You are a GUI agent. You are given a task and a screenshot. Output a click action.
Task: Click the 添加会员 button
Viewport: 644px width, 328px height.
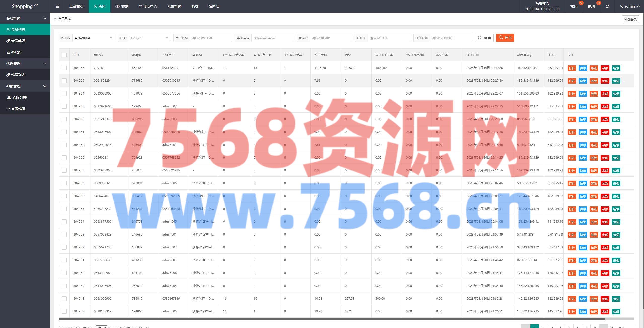pos(630,19)
